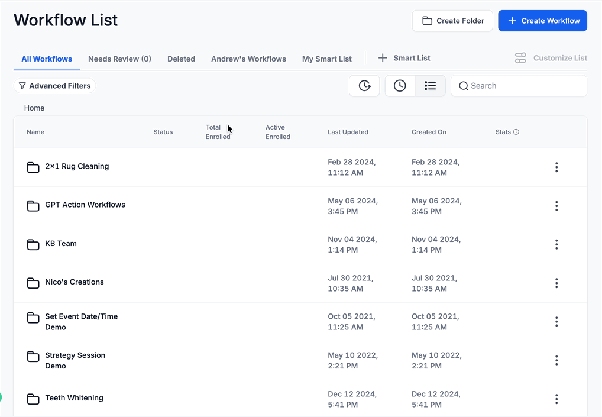Open three-dot menu for Set Event Date/Time Demo
The width and height of the screenshot is (602, 417).
click(x=556, y=322)
